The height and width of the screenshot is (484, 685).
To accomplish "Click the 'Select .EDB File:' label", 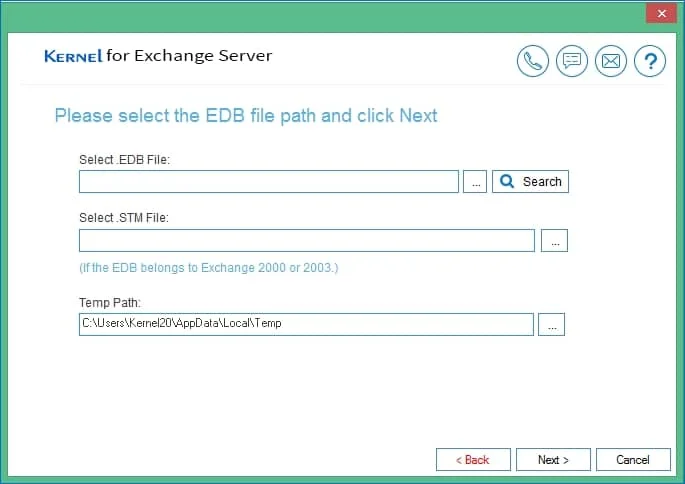I will coord(125,160).
